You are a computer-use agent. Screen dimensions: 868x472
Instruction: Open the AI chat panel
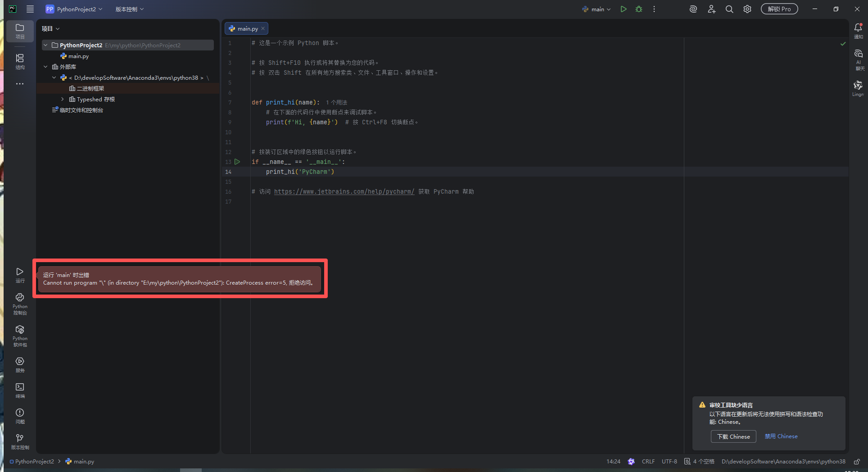(858, 60)
